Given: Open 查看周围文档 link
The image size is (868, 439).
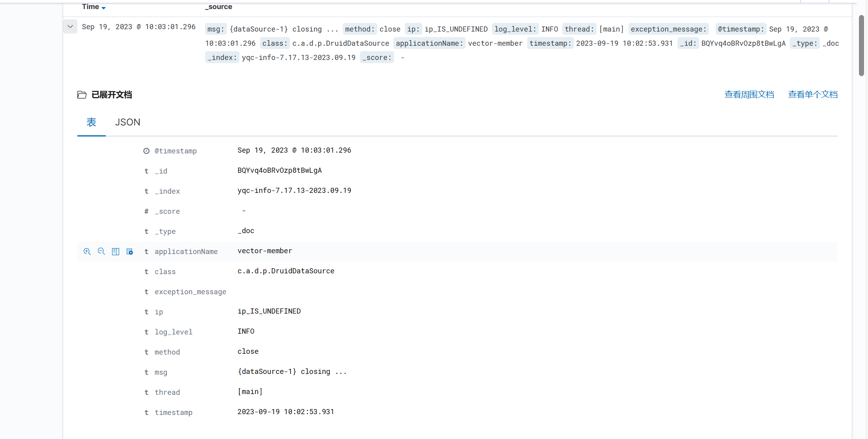Looking at the screenshot, I should pyautogui.click(x=749, y=95).
